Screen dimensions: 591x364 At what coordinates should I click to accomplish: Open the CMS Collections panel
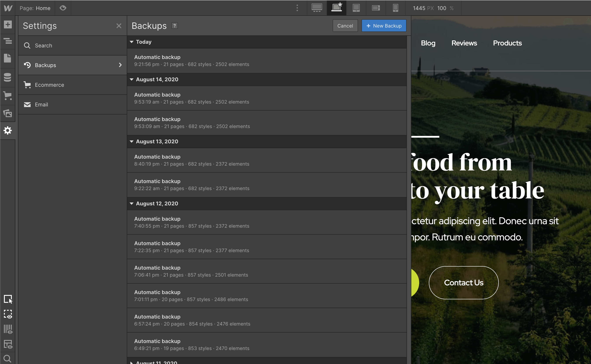pyautogui.click(x=8, y=77)
